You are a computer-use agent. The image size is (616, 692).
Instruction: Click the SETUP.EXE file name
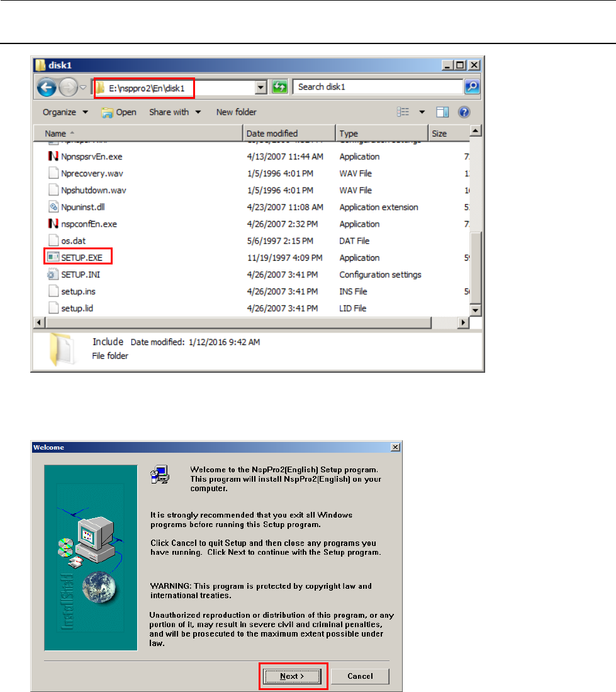[82, 258]
